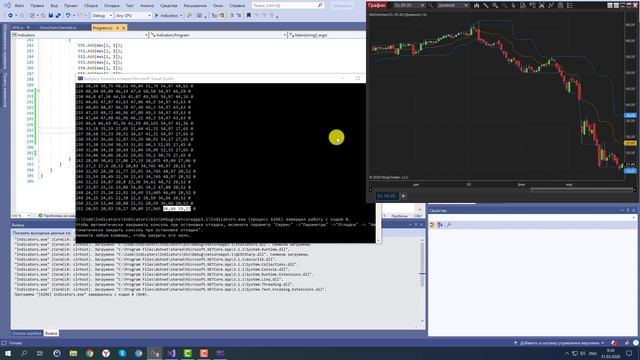
Task: Open the Проект menu
Action: pos(71,6)
